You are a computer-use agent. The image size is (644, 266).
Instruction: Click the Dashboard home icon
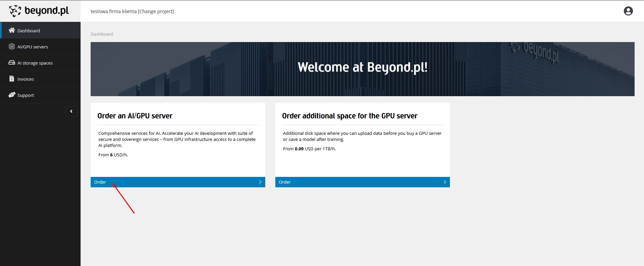12,30
